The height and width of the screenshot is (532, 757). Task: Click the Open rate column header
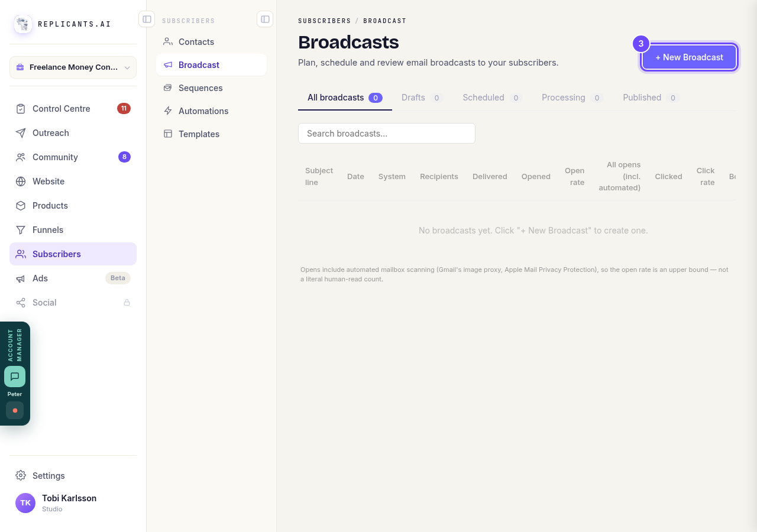pyautogui.click(x=574, y=177)
